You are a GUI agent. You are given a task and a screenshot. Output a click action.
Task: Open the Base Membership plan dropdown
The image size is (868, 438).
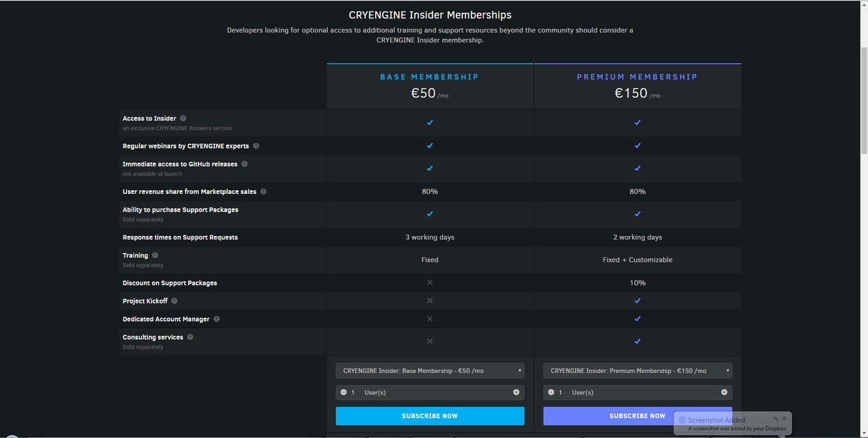coord(430,371)
